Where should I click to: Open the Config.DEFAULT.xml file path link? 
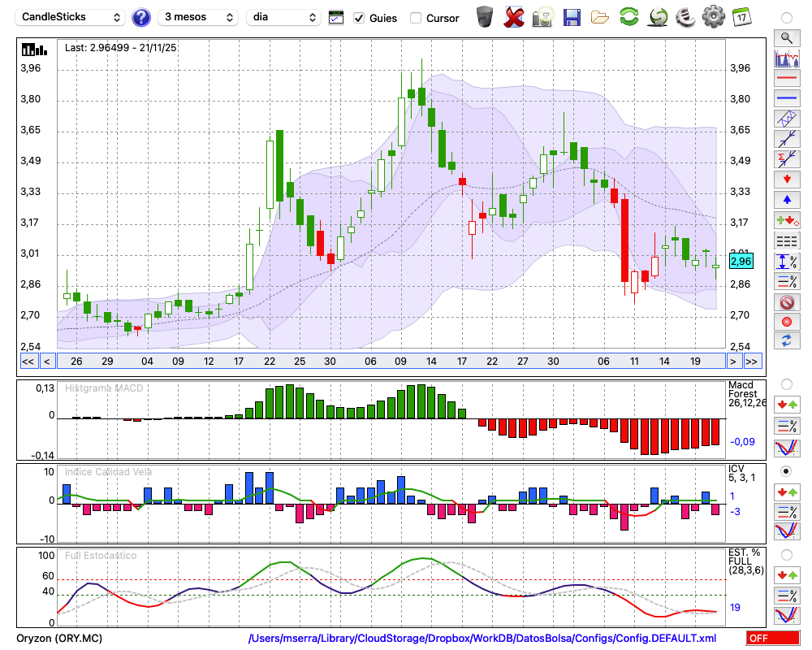482,639
